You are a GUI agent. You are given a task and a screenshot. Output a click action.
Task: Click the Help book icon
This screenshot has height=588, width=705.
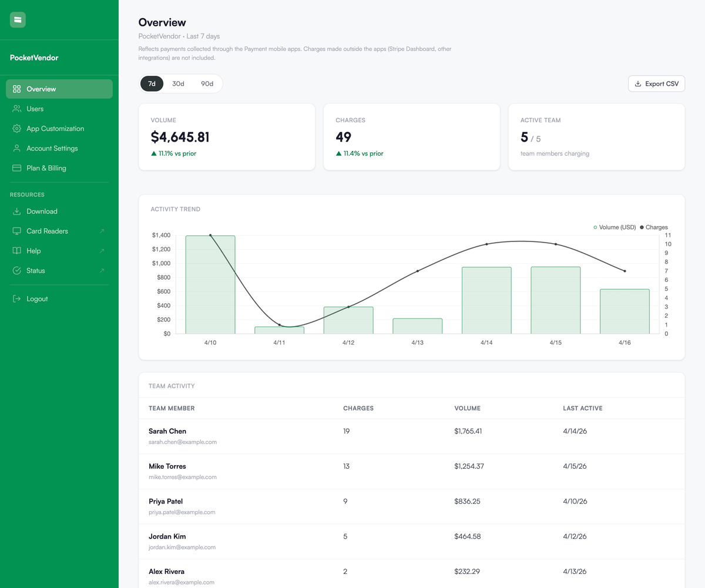tap(17, 251)
